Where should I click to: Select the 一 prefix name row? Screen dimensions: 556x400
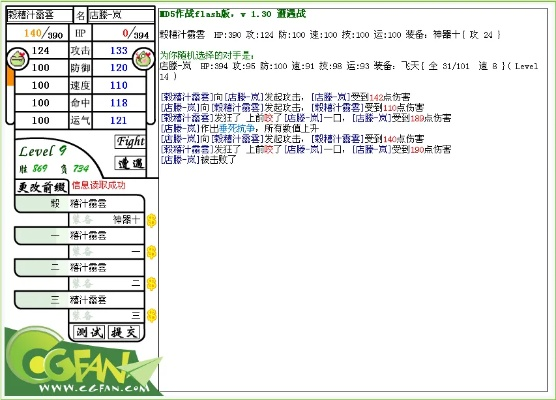(79, 235)
